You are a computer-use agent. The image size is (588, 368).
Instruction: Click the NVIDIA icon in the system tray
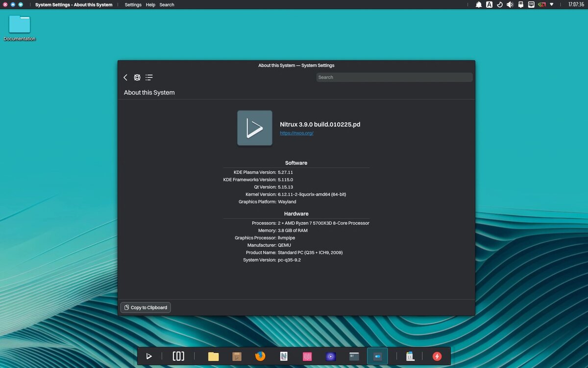pyautogui.click(x=541, y=4)
